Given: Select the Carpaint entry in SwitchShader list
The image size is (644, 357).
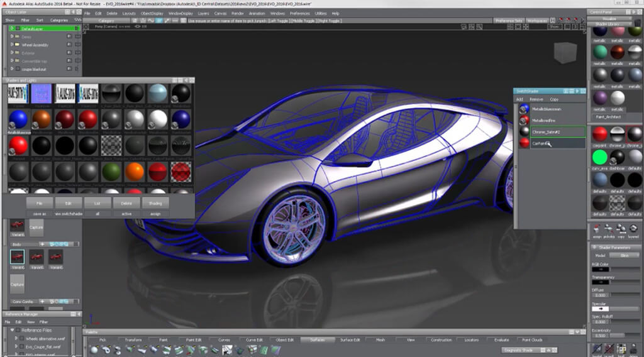Looking at the screenshot, I should [558, 143].
